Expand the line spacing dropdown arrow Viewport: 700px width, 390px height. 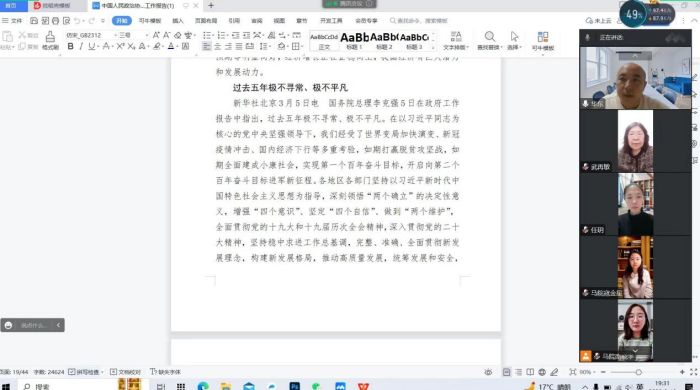pyautogui.click(x=270, y=46)
